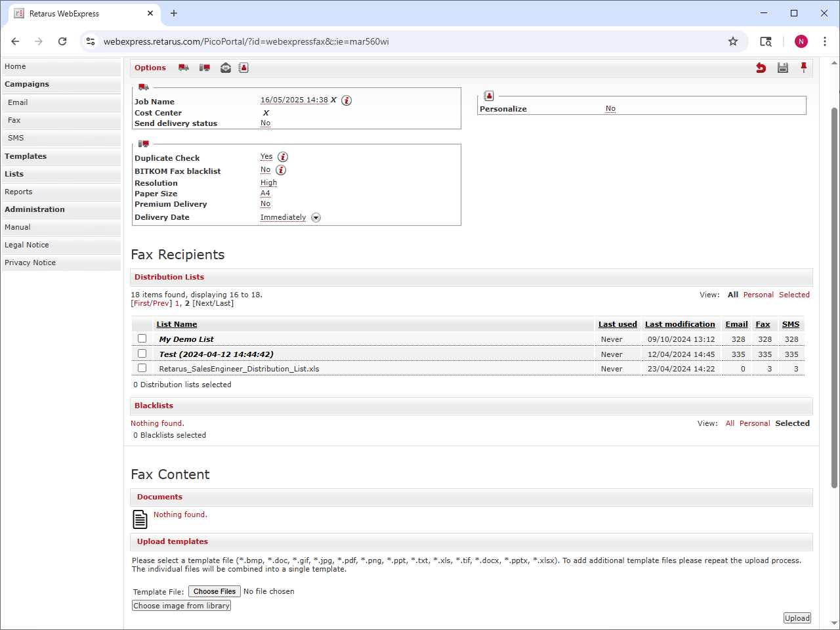Click the Upload button
This screenshot has height=630, width=840.
(797, 618)
